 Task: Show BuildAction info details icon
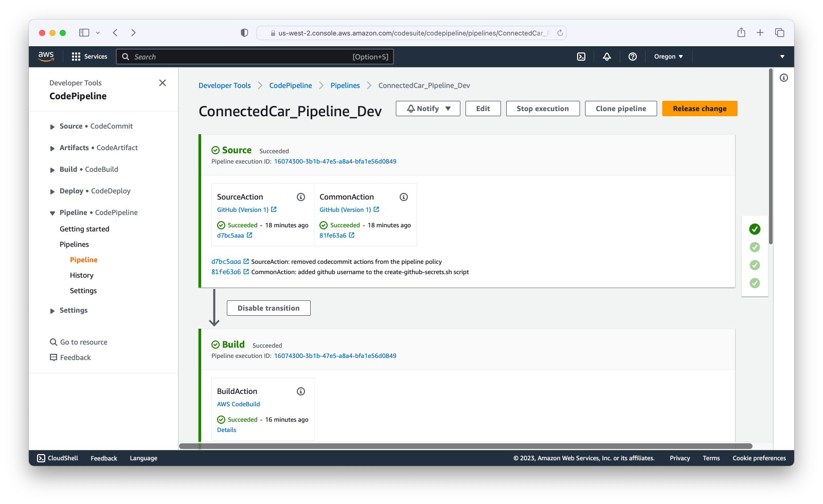click(301, 391)
